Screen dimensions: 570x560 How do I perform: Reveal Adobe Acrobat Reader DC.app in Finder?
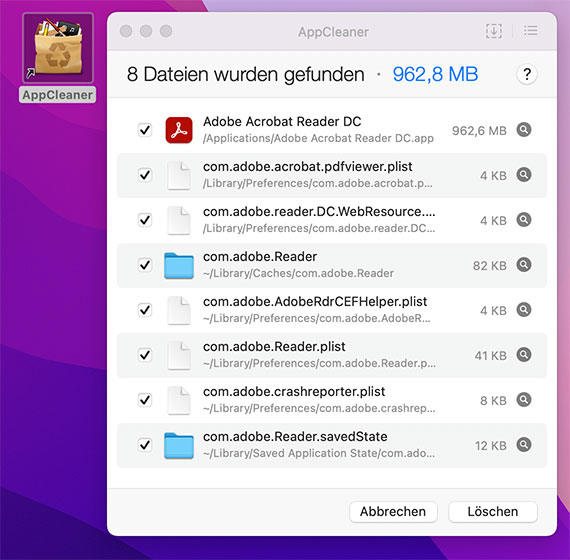[524, 129]
